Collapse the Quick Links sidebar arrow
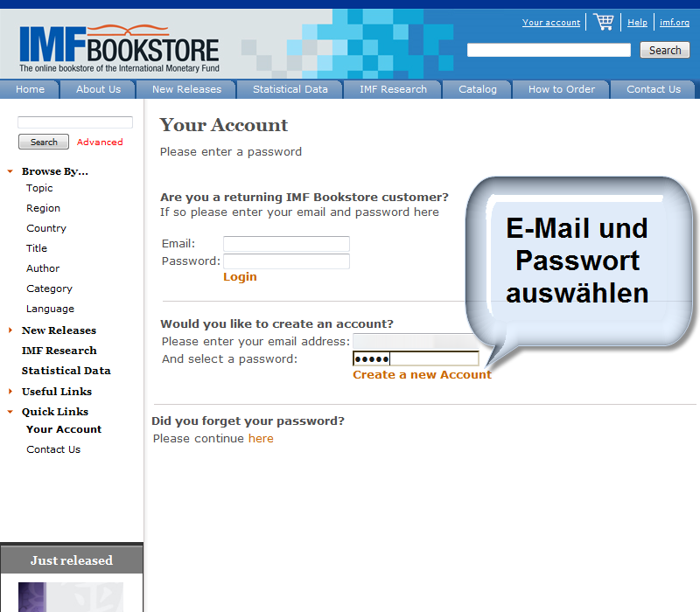The height and width of the screenshot is (612, 700). [x=10, y=412]
